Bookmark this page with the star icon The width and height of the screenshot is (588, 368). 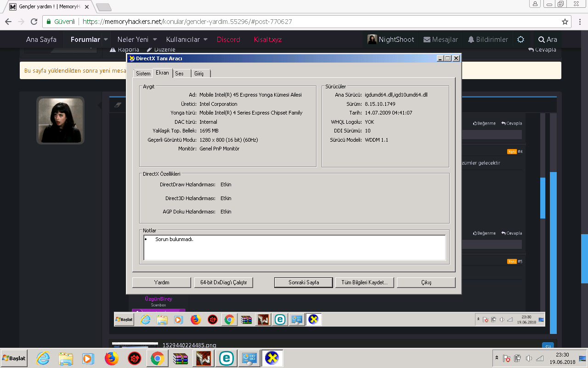tap(565, 22)
